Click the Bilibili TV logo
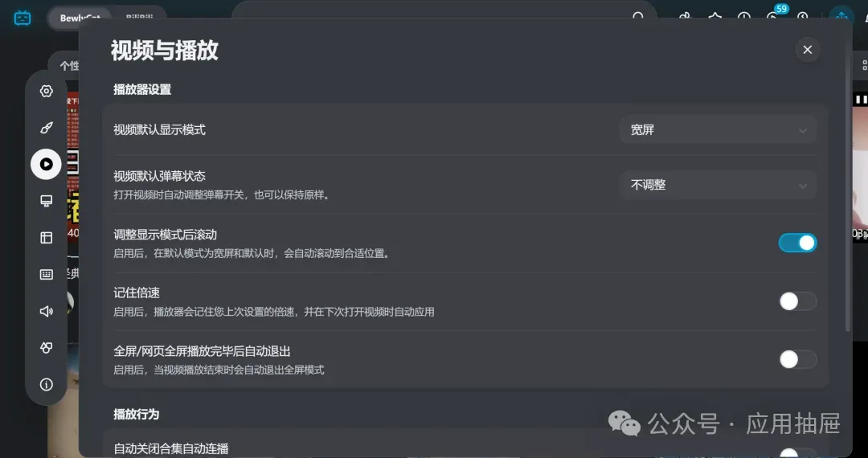This screenshot has height=458, width=868. pos(23,18)
